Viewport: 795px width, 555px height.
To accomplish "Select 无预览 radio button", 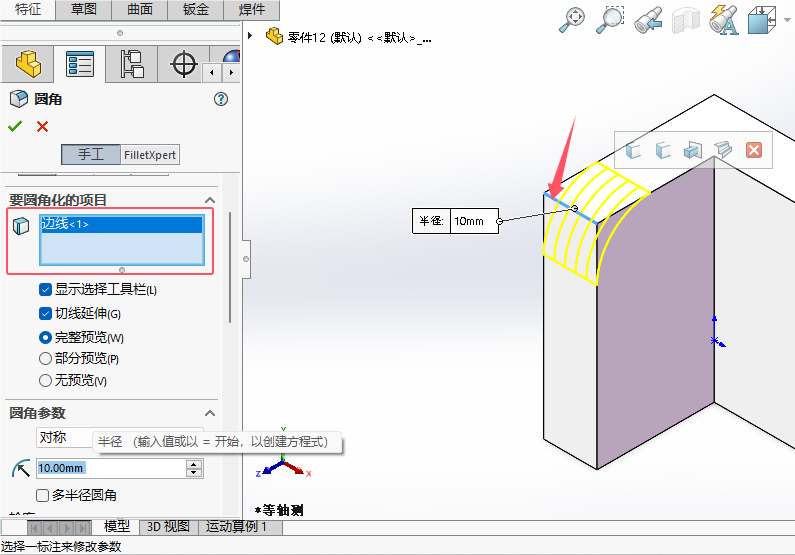I will click(45, 380).
